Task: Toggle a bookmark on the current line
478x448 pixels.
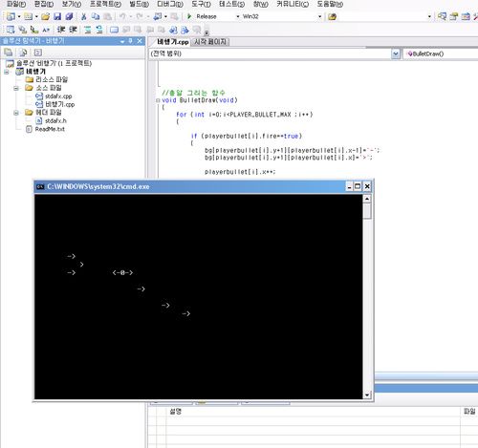Action: (x=114, y=30)
